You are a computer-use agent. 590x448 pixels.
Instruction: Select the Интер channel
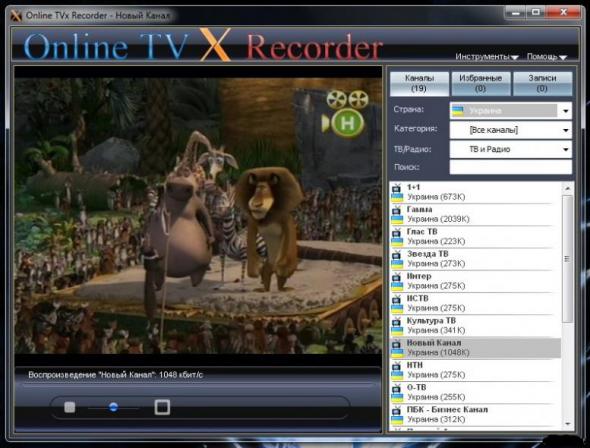(x=475, y=281)
